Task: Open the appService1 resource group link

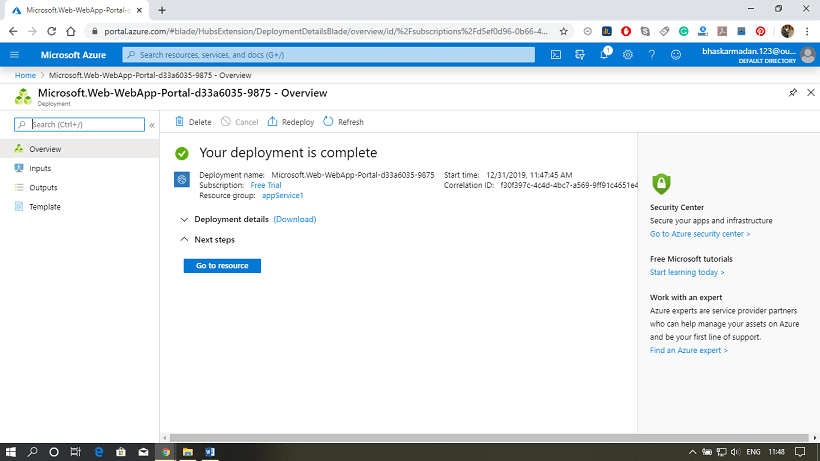Action: 282,195
